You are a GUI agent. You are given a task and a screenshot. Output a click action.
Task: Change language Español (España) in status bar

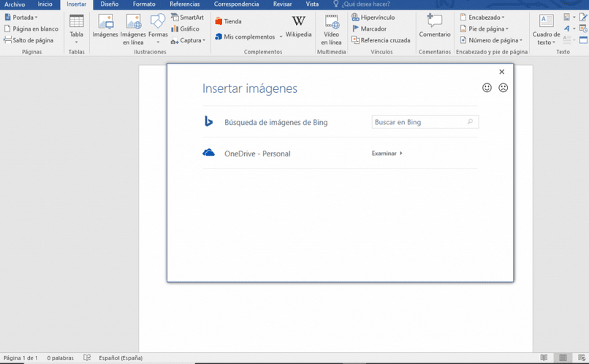click(121, 358)
